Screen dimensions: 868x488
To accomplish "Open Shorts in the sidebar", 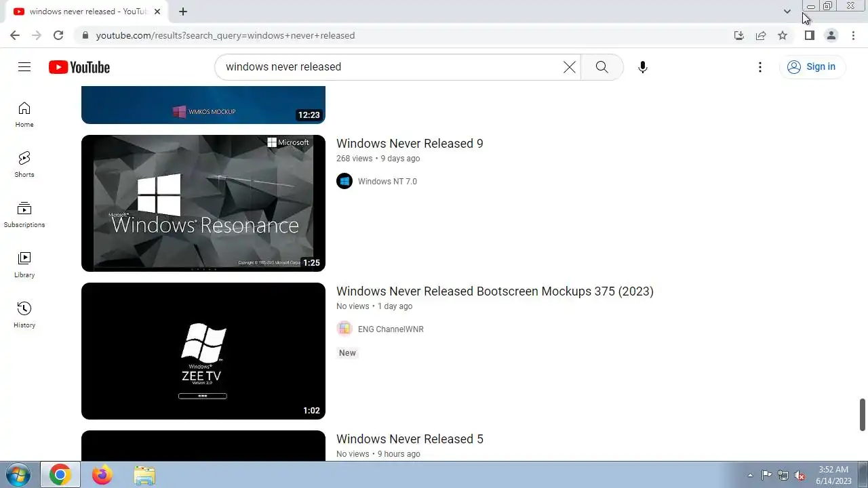I will coord(24,165).
